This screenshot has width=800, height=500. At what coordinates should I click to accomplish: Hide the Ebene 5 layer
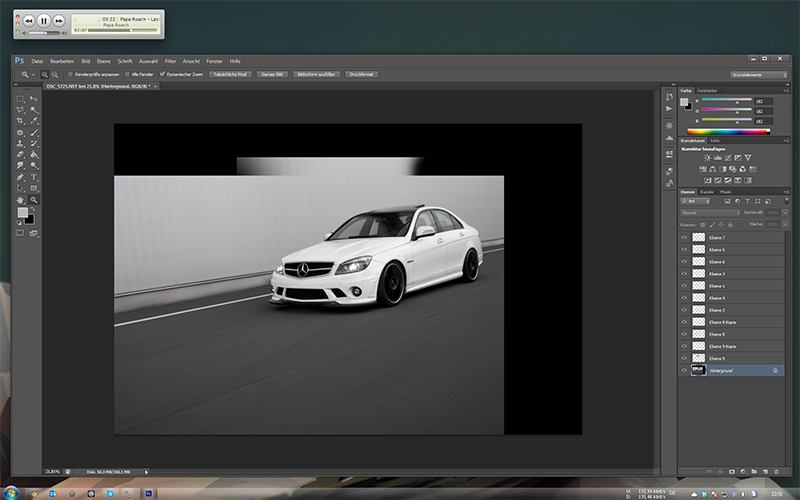[x=684, y=249]
